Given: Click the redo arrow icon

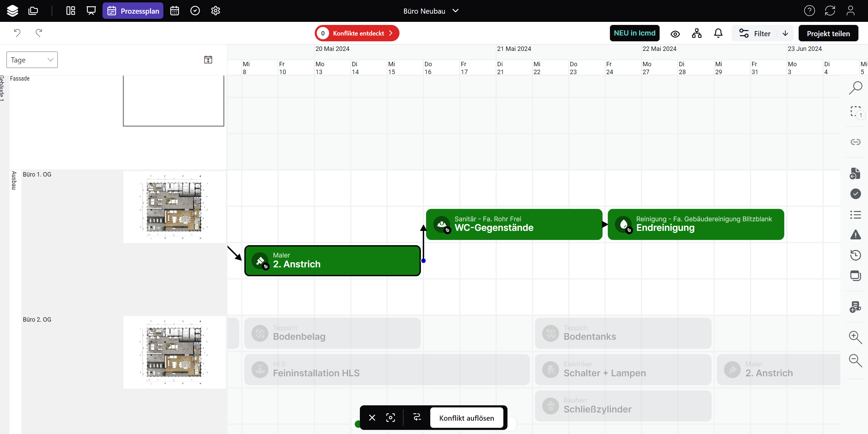Looking at the screenshot, I should click(x=39, y=33).
